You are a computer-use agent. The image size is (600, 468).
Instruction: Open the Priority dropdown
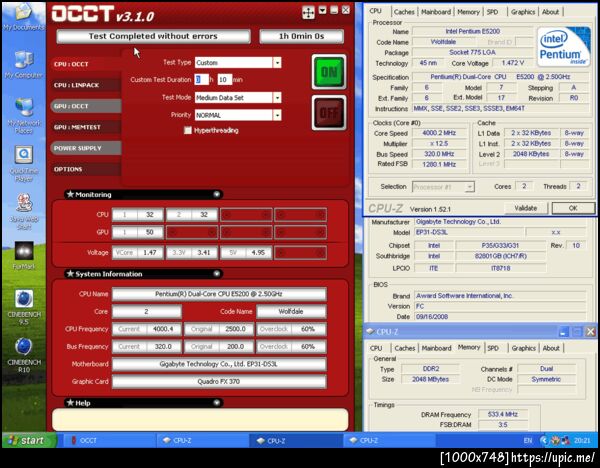pyautogui.click(x=277, y=115)
